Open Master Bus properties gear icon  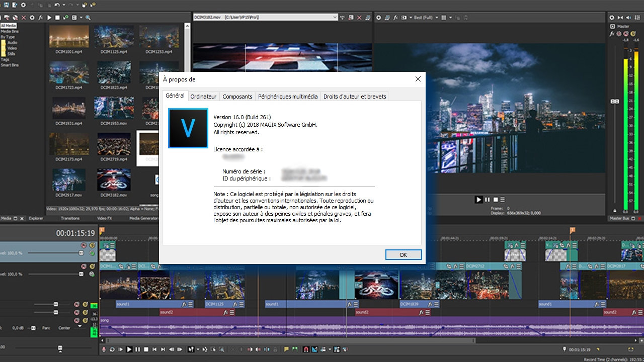[612, 18]
